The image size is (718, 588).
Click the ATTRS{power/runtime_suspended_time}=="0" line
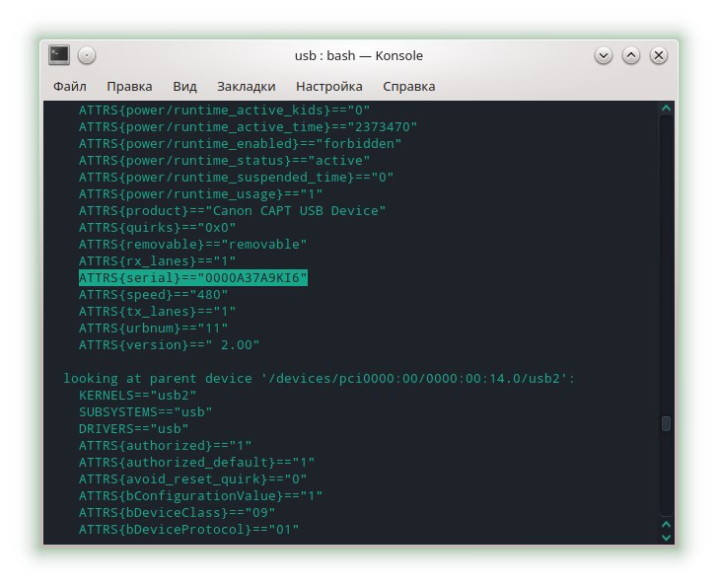coord(236,177)
